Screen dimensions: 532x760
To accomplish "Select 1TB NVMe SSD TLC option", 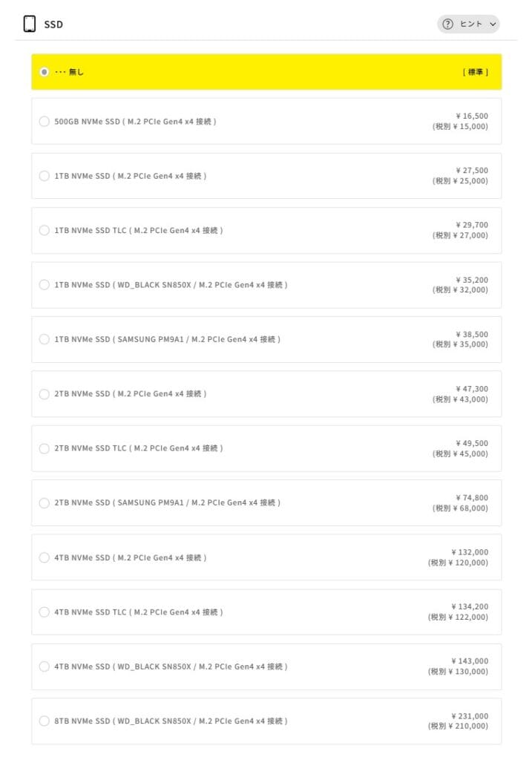I will [45, 230].
